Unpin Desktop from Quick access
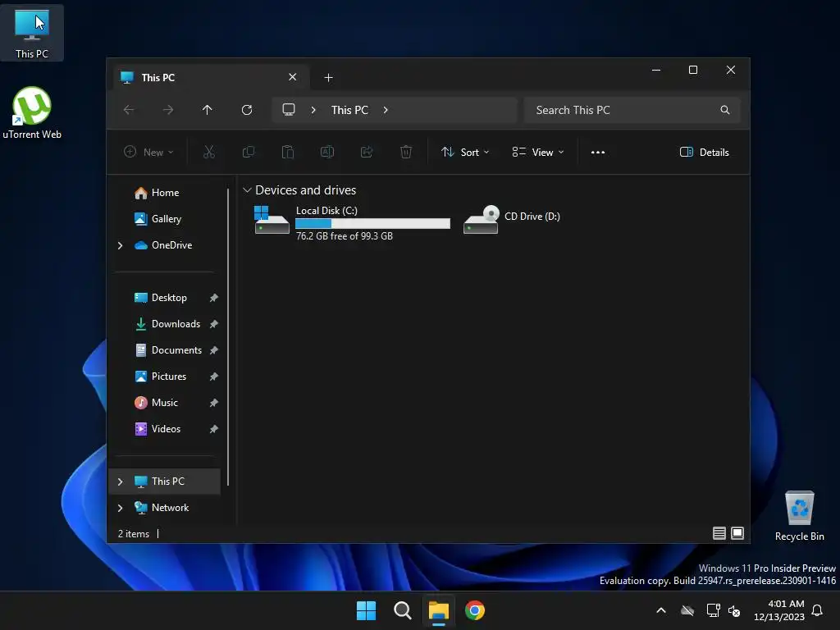This screenshot has height=630, width=840. [x=214, y=298]
